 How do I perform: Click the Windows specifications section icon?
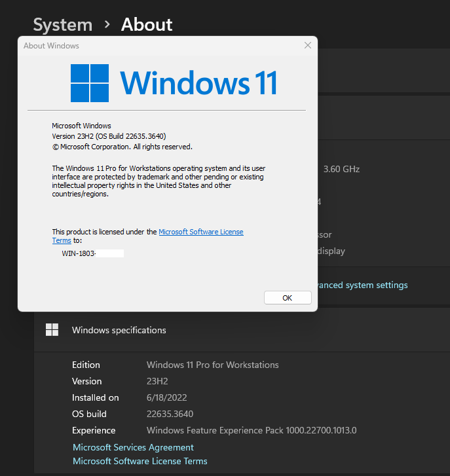pos(52,330)
